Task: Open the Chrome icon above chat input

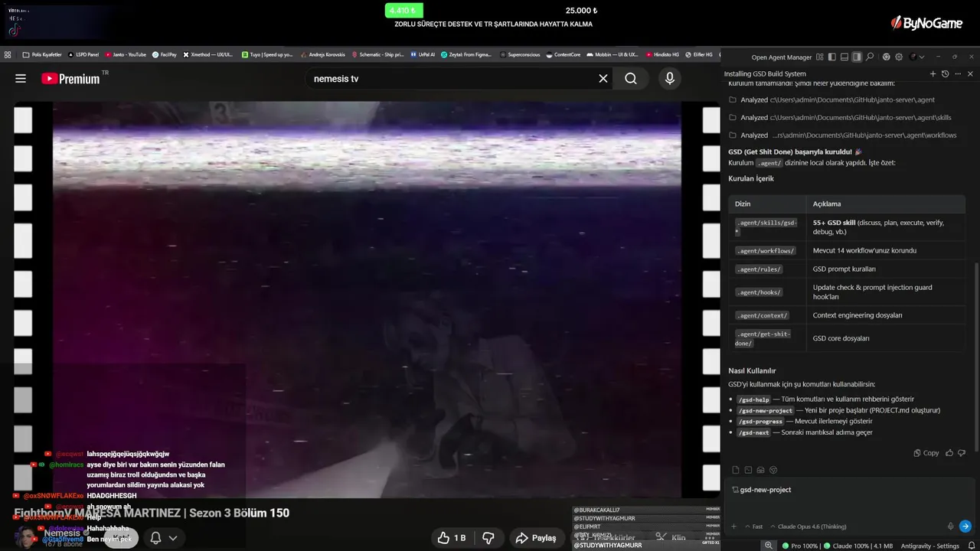Action: click(x=773, y=470)
